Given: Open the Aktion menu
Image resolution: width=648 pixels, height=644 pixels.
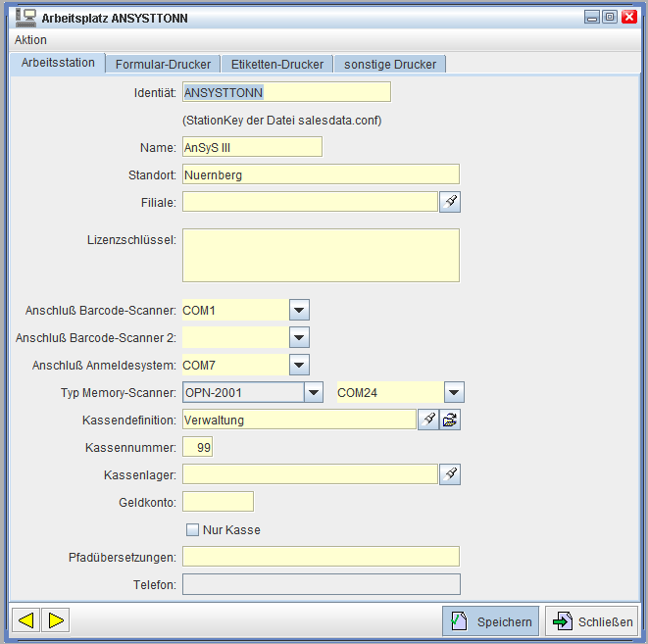Looking at the screenshot, I should [x=30, y=40].
